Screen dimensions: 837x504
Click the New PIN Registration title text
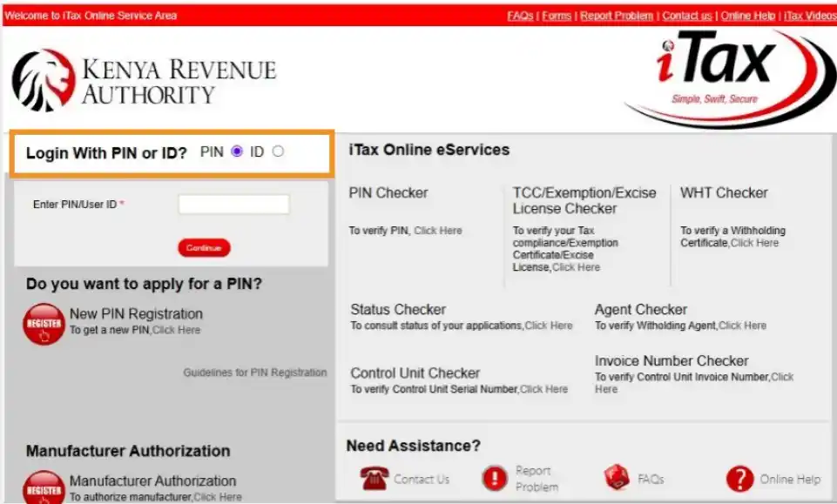(136, 313)
